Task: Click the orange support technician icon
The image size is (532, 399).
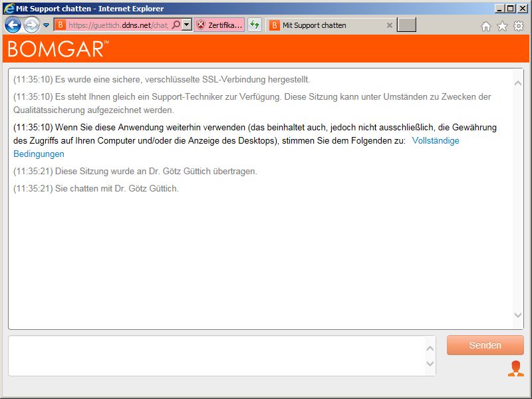Action: point(515,369)
